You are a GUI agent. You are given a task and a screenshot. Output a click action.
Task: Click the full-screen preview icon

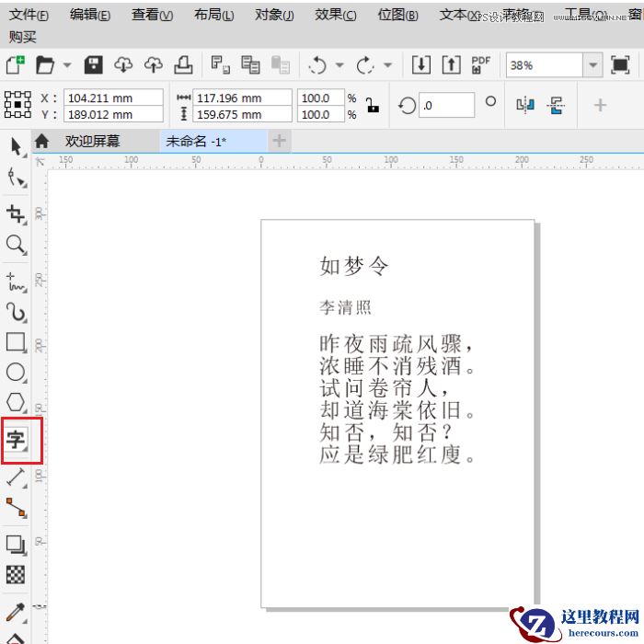(x=620, y=65)
